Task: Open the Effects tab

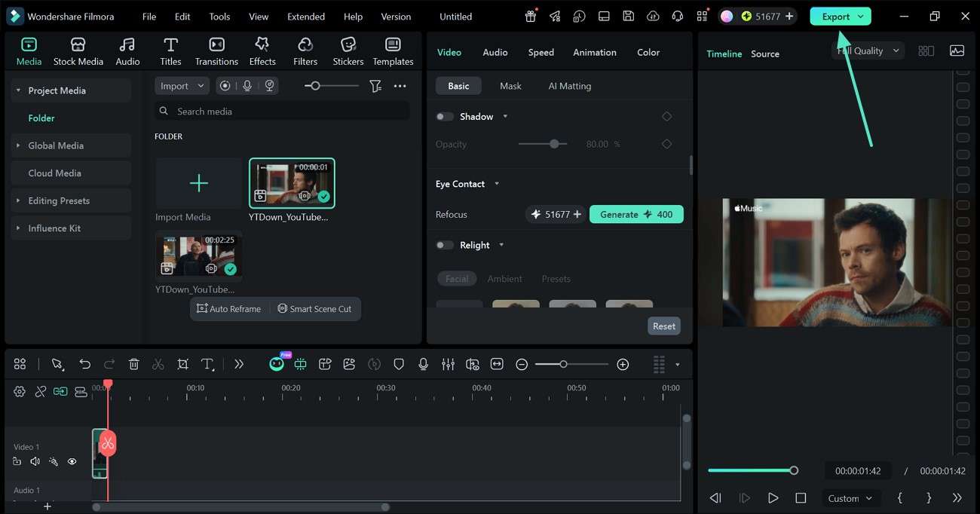Action: [x=262, y=51]
